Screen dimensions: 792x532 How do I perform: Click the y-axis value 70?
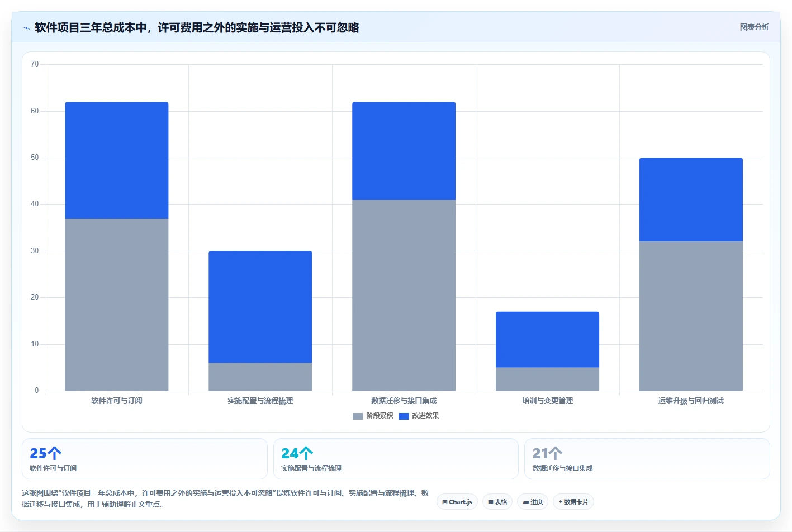point(35,64)
